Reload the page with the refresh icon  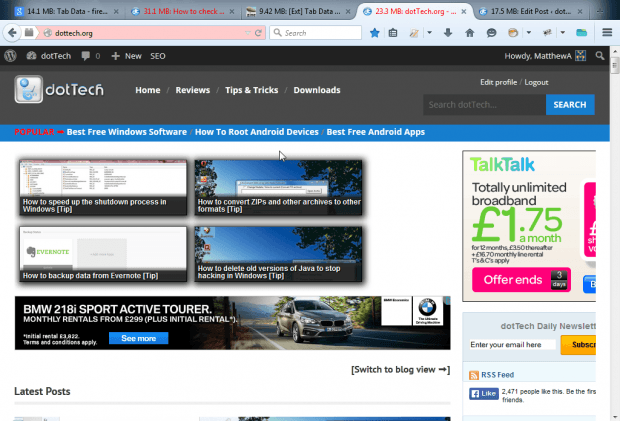(258, 33)
